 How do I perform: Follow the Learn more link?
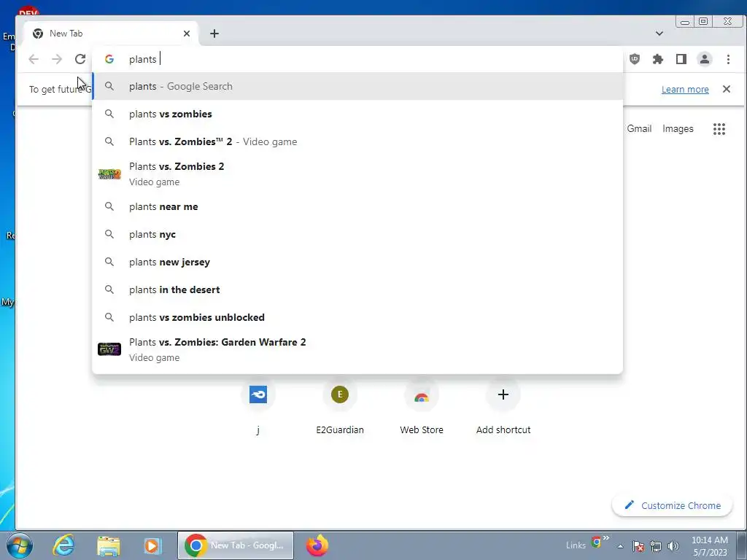[684, 89]
